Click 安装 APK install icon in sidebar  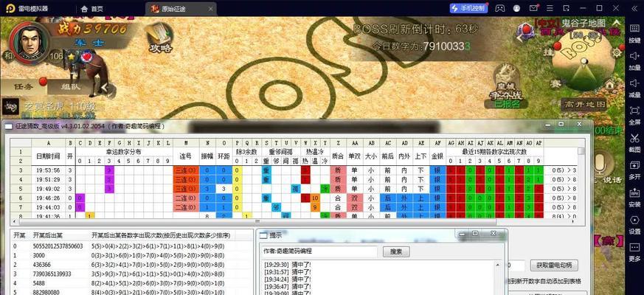click(634, 196)
